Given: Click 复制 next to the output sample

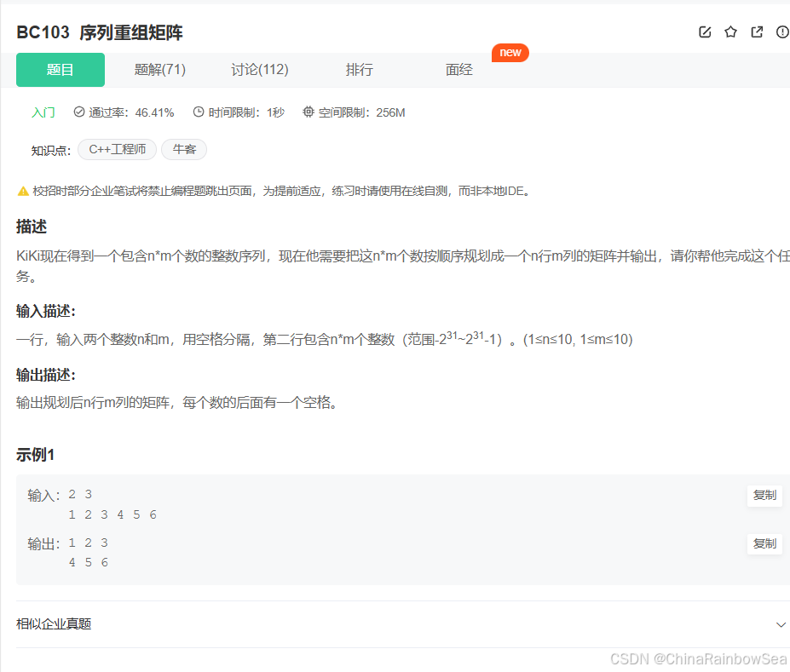Looking at the screenshot, I should coord(764,543).
